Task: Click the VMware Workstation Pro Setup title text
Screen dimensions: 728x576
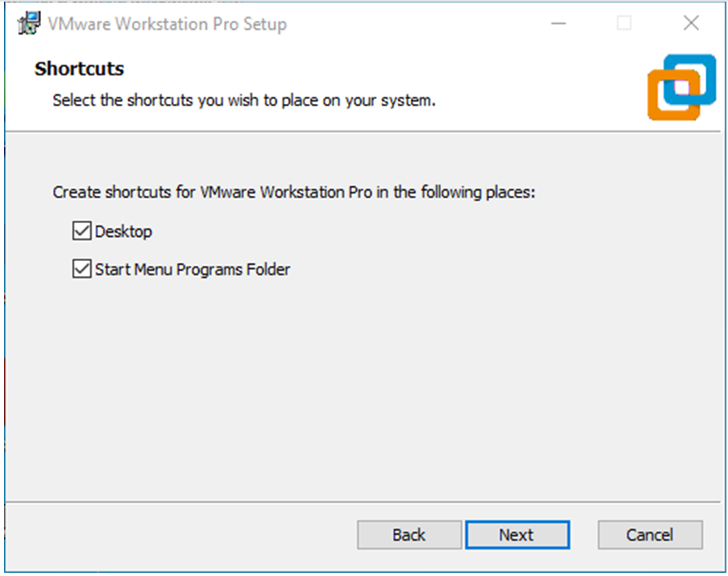Action: [168, 24]
